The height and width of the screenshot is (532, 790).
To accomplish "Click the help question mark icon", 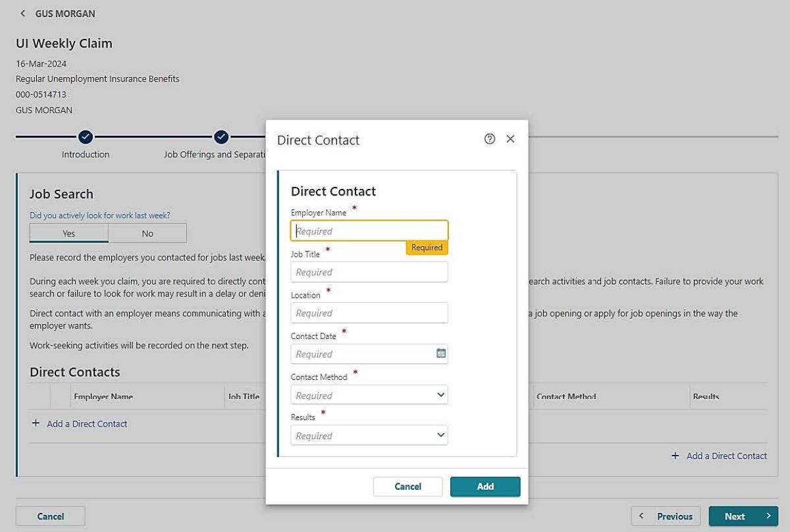I will click(489, 139).
